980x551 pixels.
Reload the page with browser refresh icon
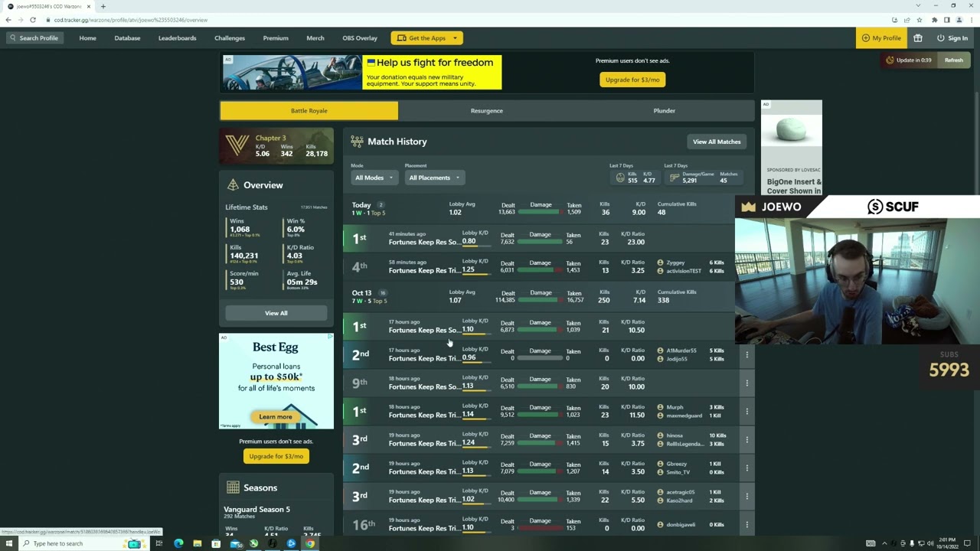coord(33,20)
